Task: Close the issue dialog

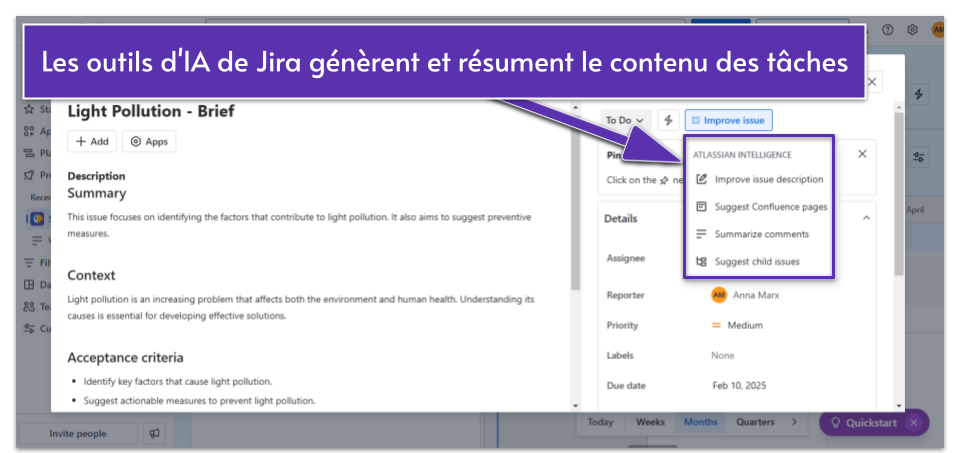Action: pyautogui.click(x=872, y=81)
